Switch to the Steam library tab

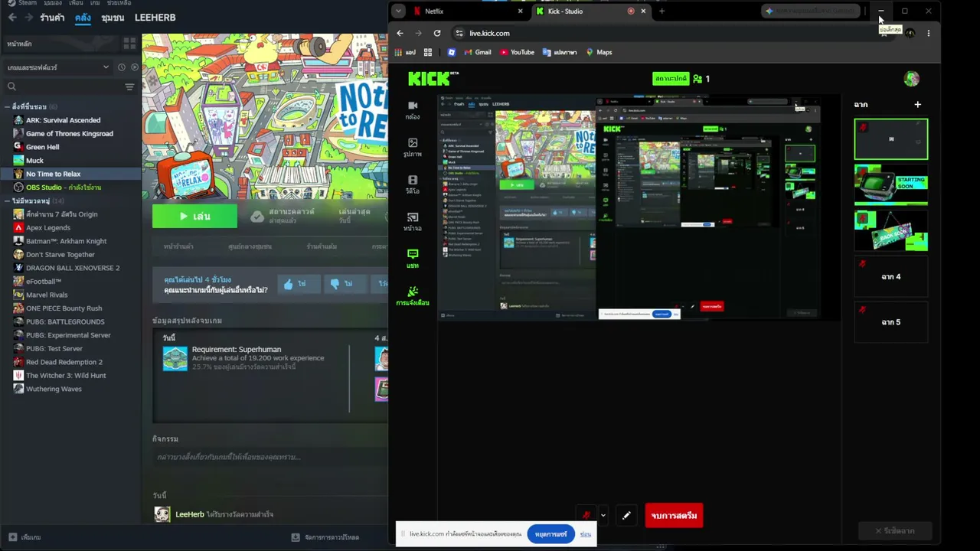pyautogui.click(x=83, y=17)
